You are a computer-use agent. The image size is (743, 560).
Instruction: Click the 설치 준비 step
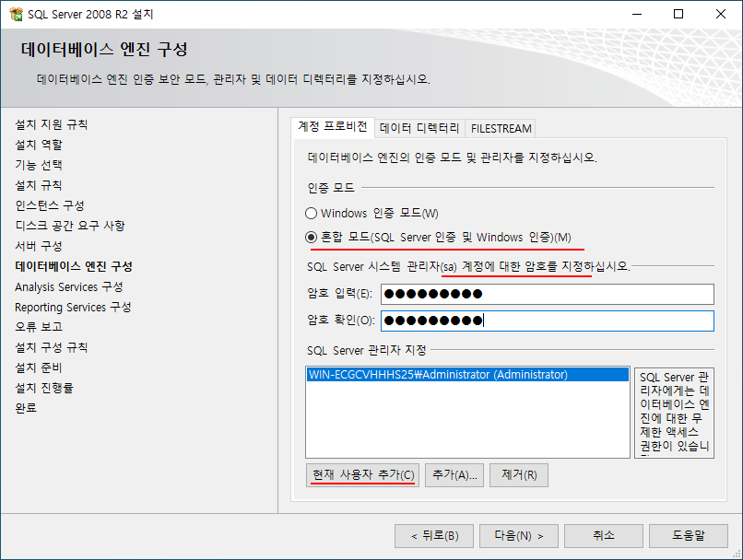(x=39, y=367)
